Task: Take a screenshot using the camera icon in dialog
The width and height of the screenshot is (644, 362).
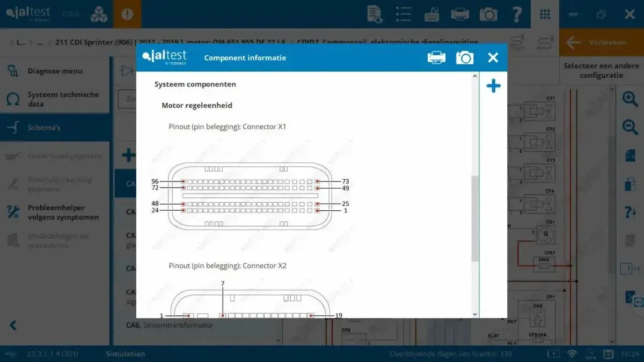Action: pyautogui.click(x=465, y=57)
